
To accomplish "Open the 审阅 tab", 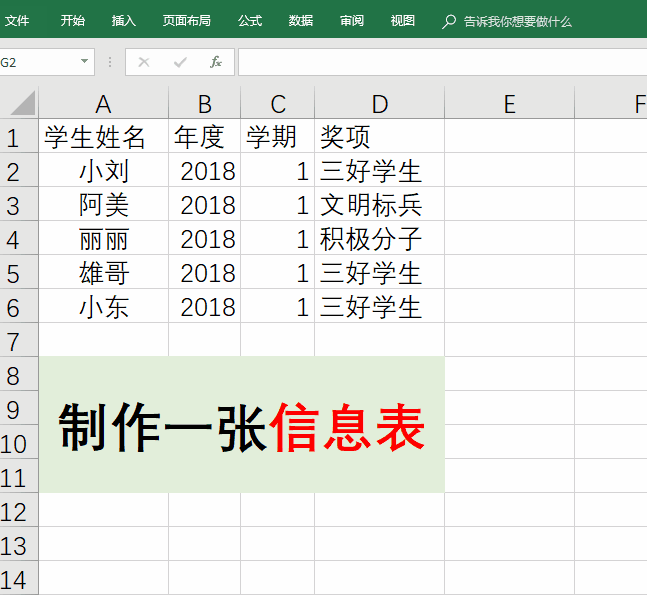I will tap(352, 21).
